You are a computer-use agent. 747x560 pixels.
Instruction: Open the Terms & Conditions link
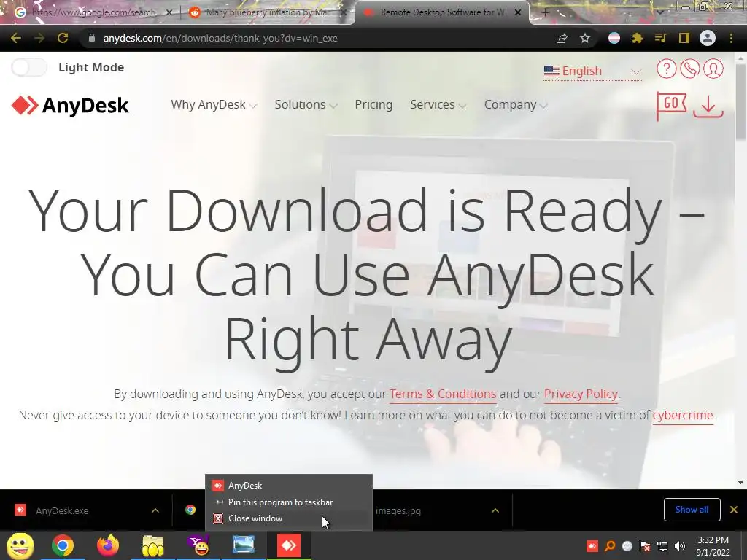[443, 394]
